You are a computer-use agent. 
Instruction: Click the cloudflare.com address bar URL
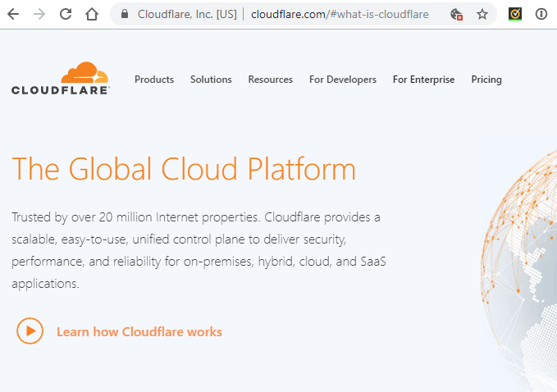click(x=340, y=14)
